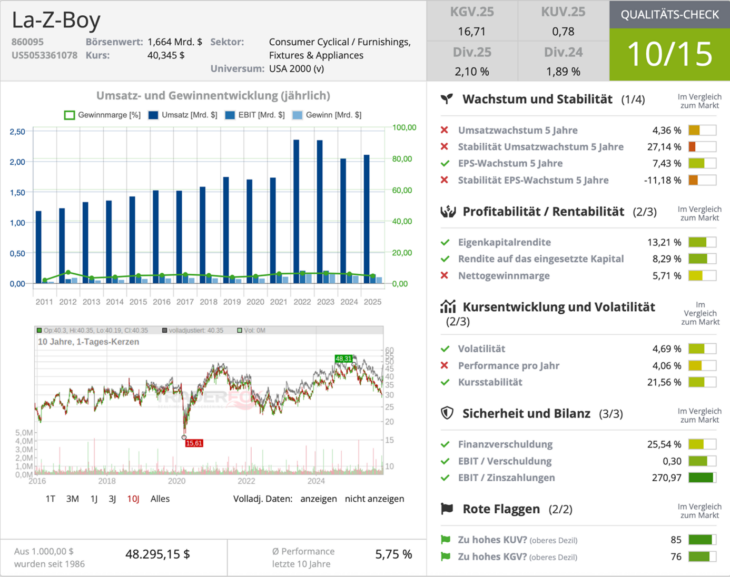Click the Qualitäts-Check 10/15 score box
Image resolution: width=730 pixels, height=577 pixels.
[669, 53]
